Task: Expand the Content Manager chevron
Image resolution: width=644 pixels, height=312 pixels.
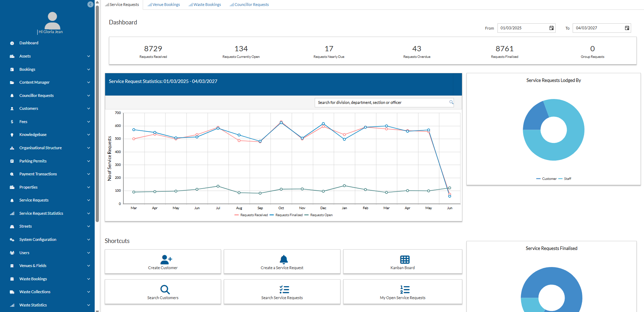Action: click(88, 83)
